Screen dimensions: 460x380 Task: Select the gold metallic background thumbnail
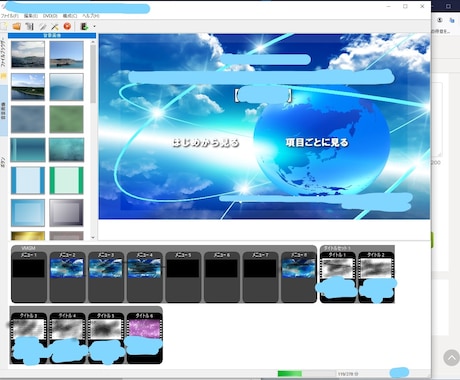(x=28, y=236)
